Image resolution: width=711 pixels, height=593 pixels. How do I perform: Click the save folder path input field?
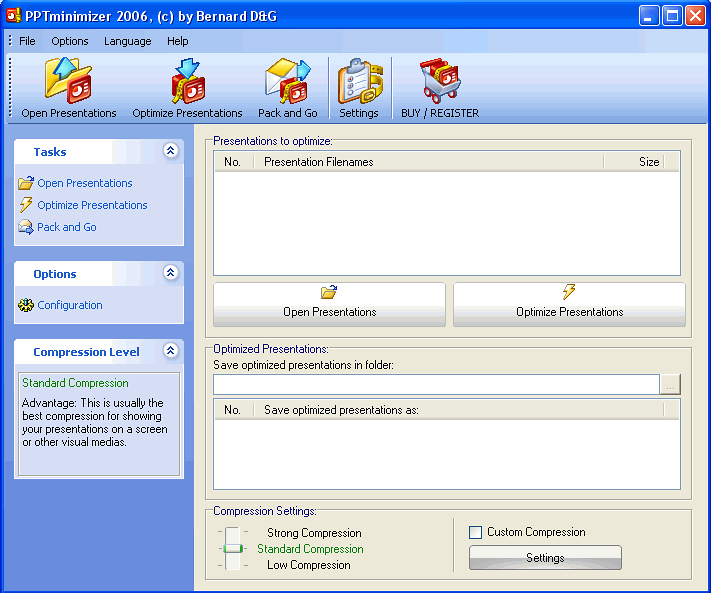[436, 385]
